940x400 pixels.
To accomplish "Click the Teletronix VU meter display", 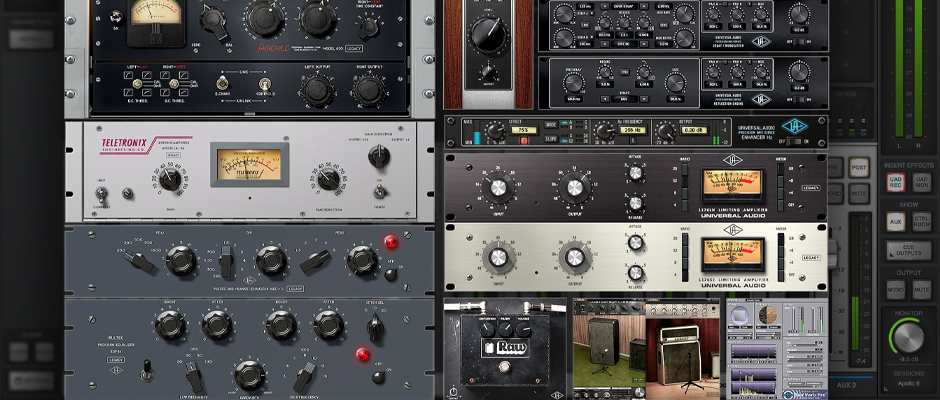I will click(249, 164).
